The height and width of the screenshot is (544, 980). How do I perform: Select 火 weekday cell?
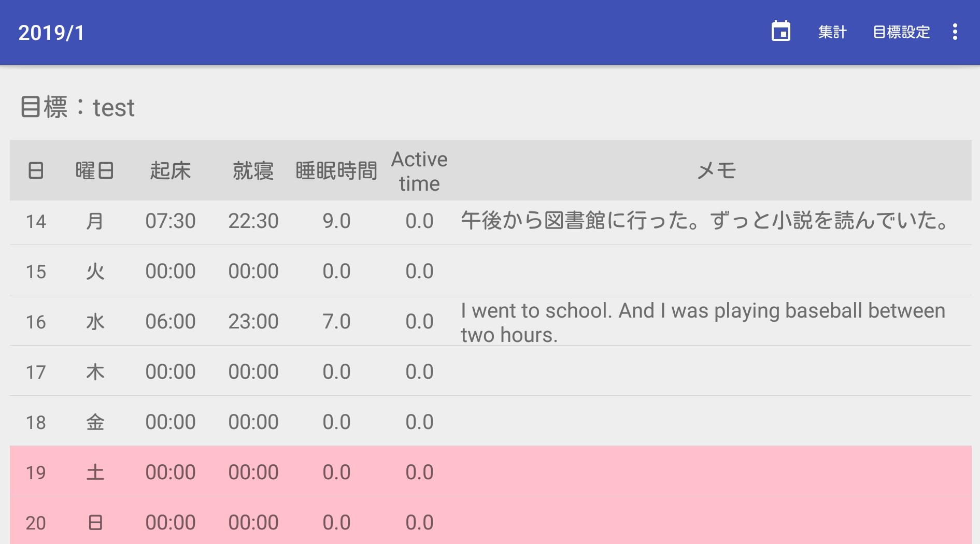click(95, 271)
